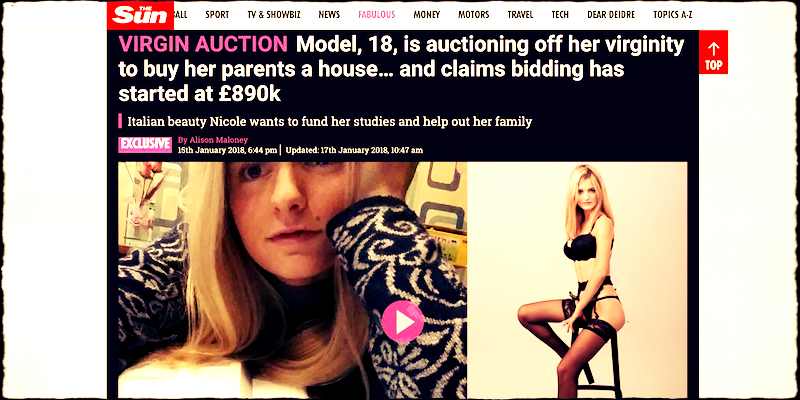The height and width of the screenshot is (400, 800).
Task: Play the article video
Action: tap(403, 321)
